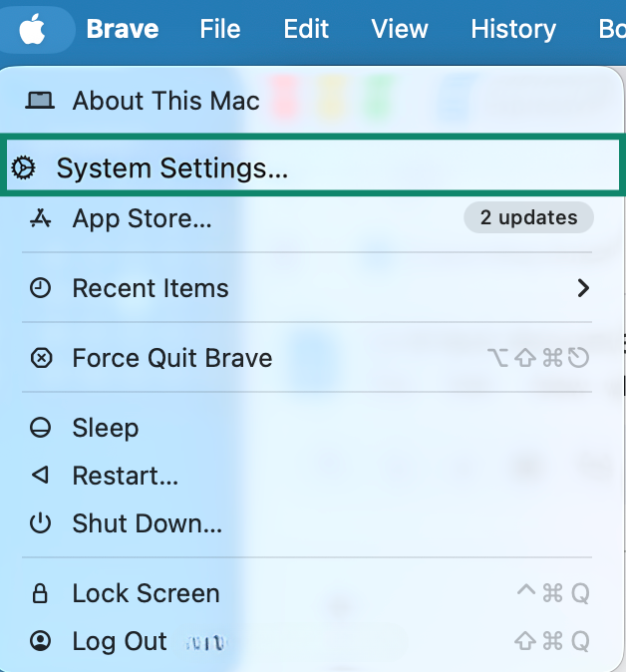Image resolution: width=626 pixels, height=672 pixels.
Task: Click the power icon beside Shut Down
Action: coord(41,523)
